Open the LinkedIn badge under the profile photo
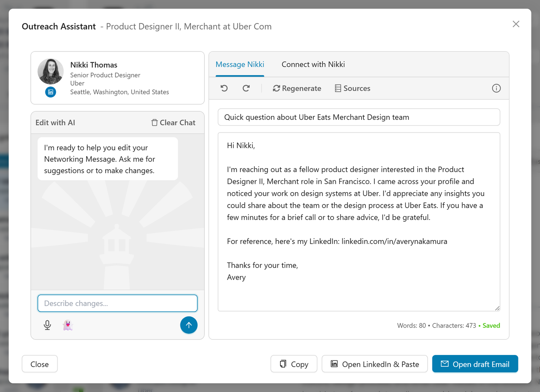 [x=51, y=92]
